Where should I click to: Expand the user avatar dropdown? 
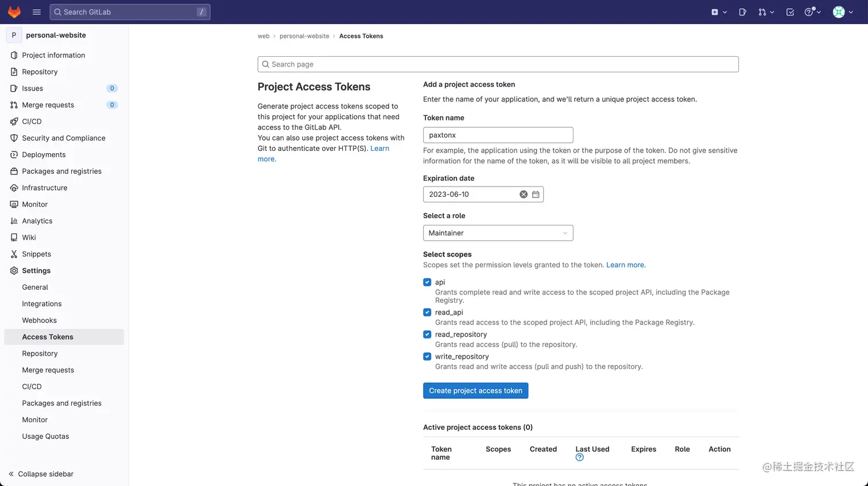[842, 12]
